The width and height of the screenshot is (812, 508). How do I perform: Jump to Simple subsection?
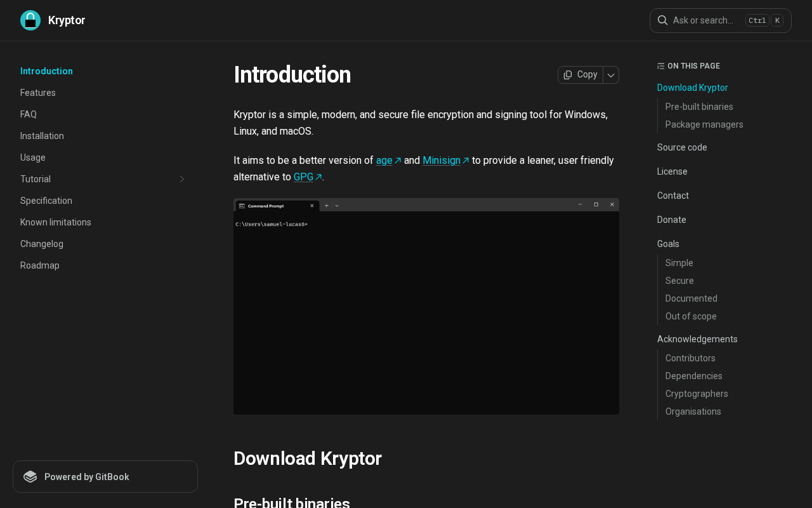(679, 263)
